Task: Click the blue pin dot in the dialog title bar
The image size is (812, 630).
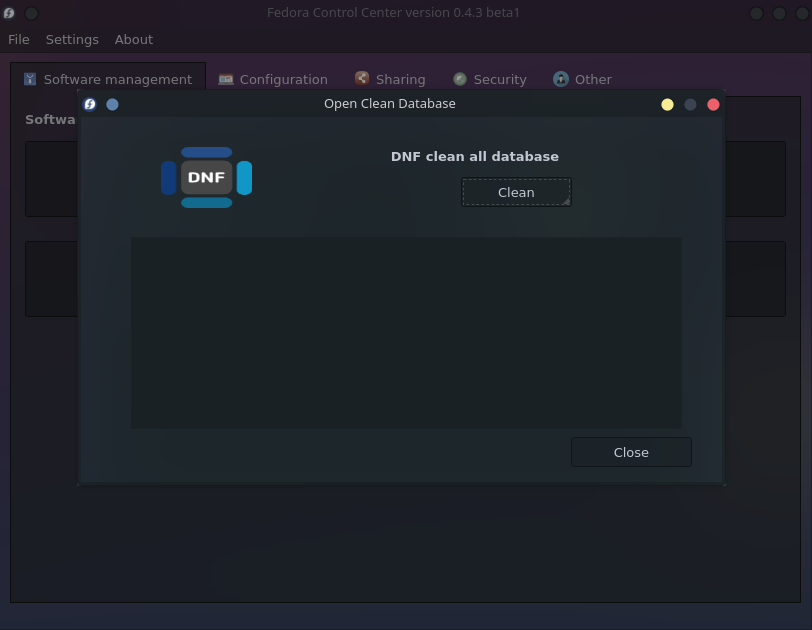Action: (x=112, y=105)
